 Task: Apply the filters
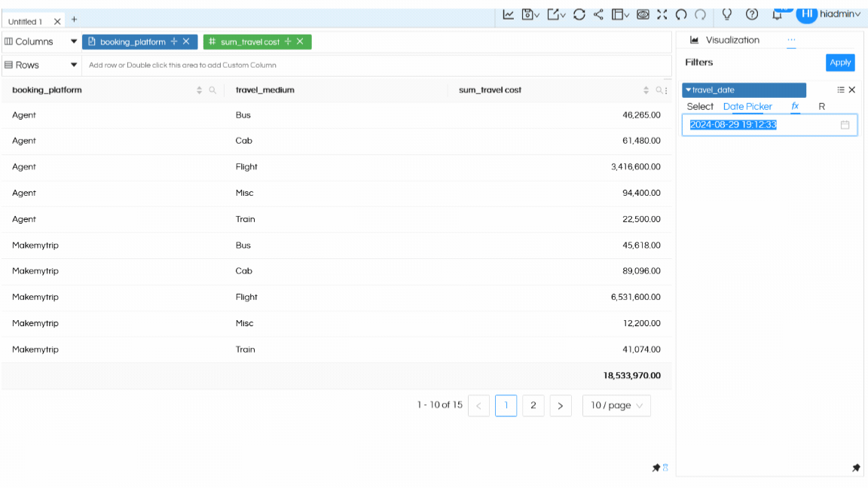(840, 63)
